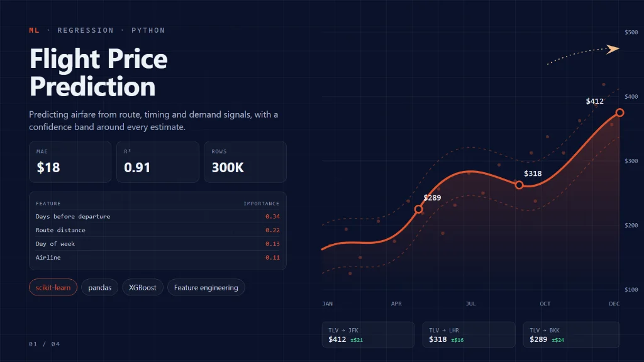The height and width of the screenshot is (362, 644).
Task: Select the R² 0.91 stat card
Action: coord(158,162)
